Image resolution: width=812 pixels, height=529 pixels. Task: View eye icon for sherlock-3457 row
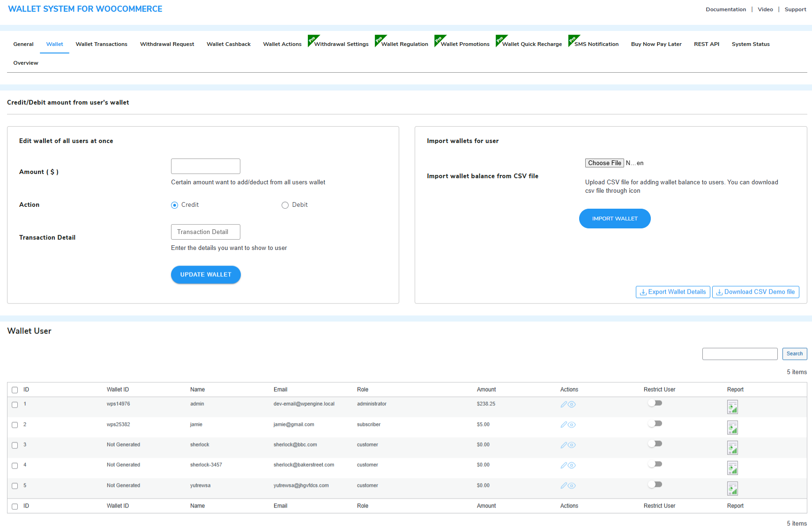point(572,465)
